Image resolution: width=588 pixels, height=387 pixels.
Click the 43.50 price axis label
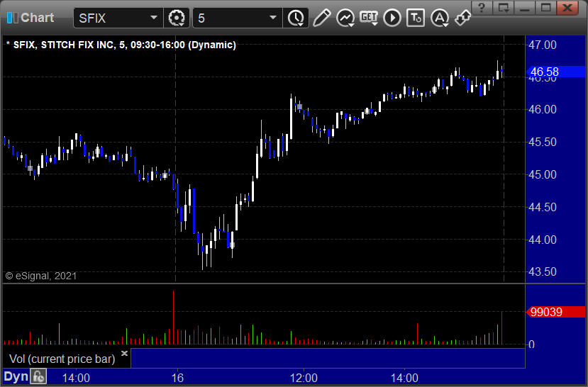tap(542, 271)
